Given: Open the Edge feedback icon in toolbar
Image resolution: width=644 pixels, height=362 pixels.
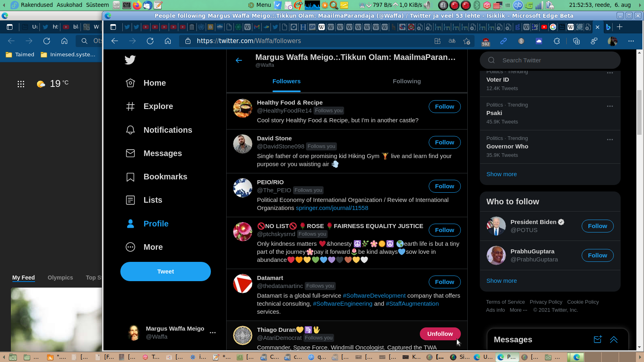Looking at the screenshot, I should pos(594,41).
